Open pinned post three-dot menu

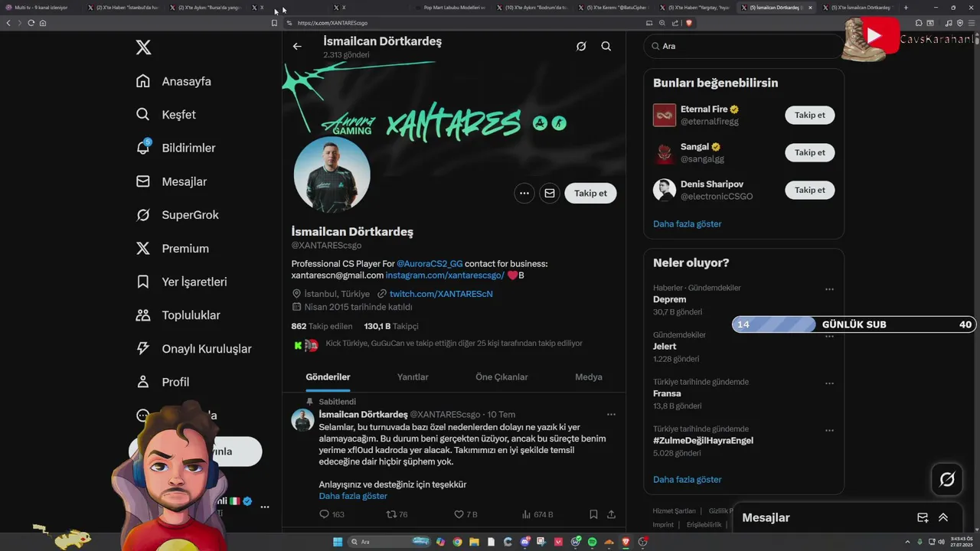pos(611,414)
